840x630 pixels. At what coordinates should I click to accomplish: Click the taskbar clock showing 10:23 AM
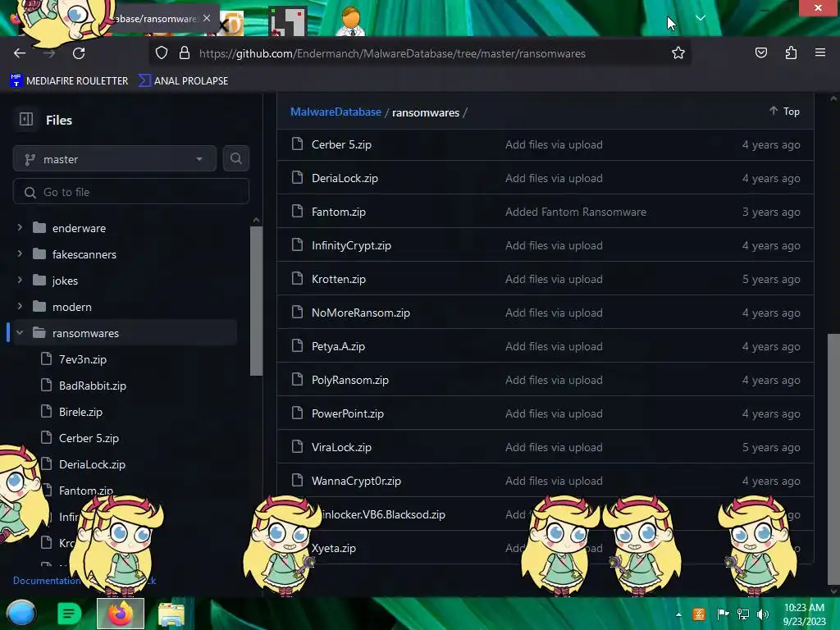(x=804, y=614)
